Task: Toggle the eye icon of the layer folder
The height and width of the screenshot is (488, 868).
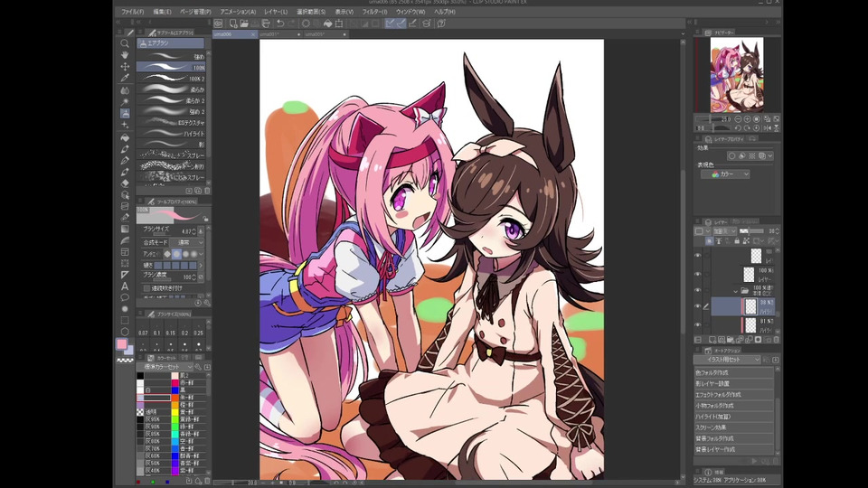Action: (x=697, y=290)
